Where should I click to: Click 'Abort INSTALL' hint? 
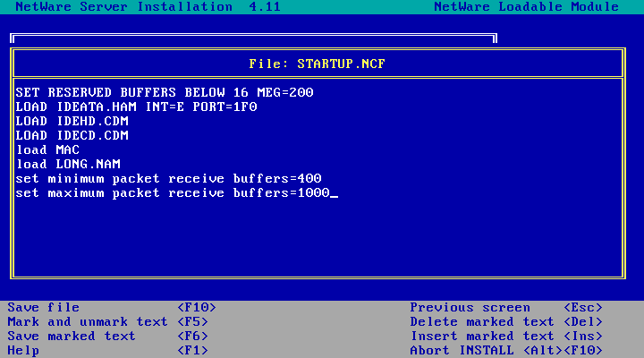click(x=462, y=351)
